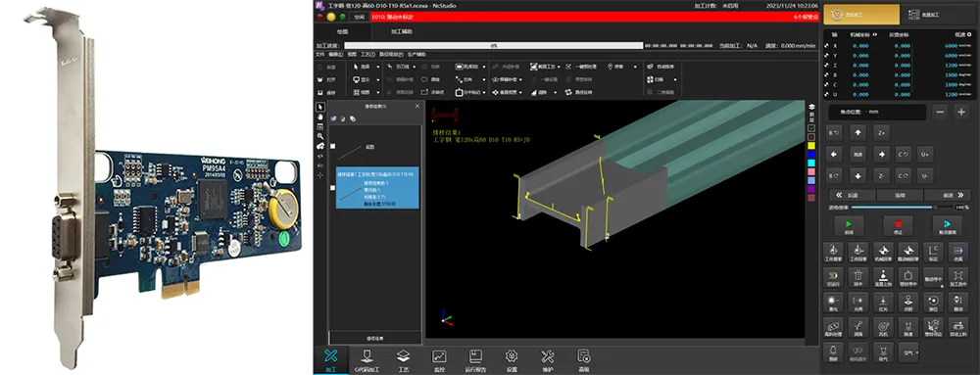Viewport: 980px width, 375px height.
Task: Click the 自动上料 auto loading icon
Action: (957, 328)
